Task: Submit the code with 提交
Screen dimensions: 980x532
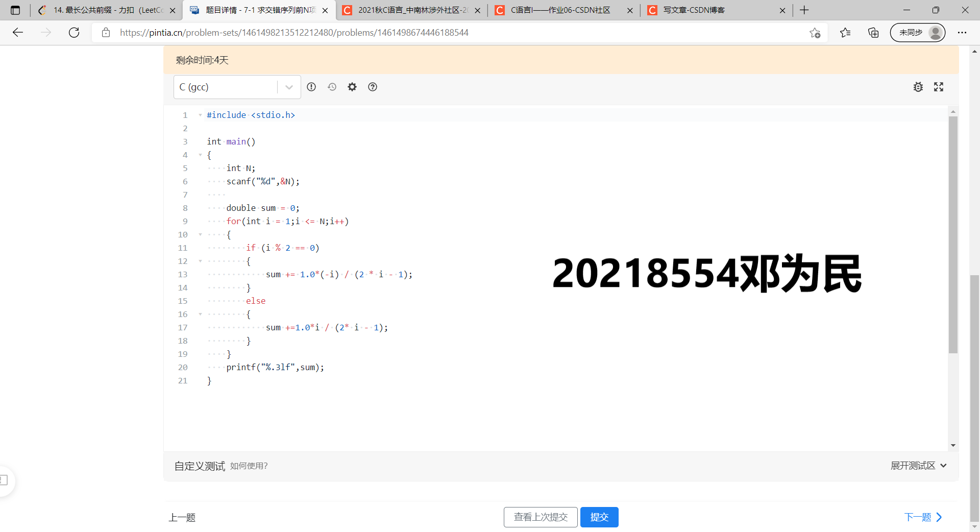Action: pyautogui.click(x=599, y=517)
